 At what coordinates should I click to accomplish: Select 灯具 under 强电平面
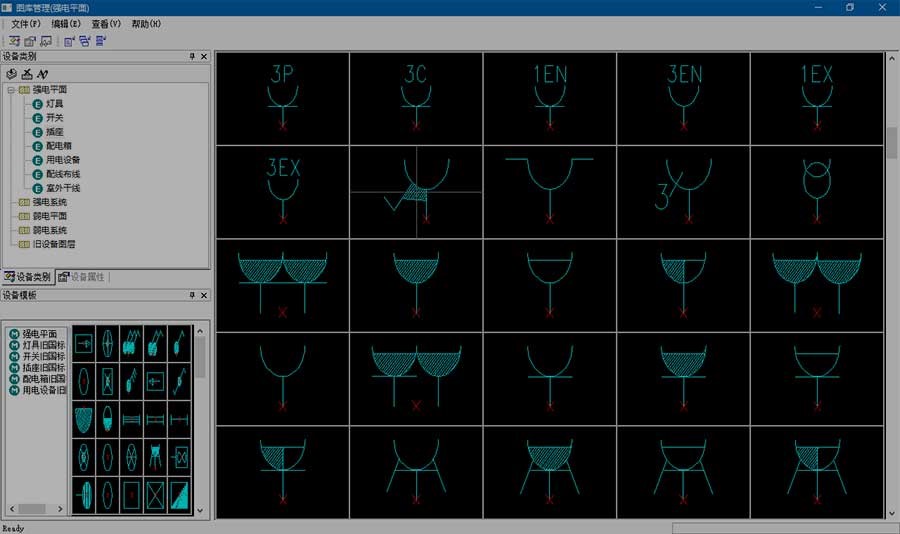click(54, 103)
